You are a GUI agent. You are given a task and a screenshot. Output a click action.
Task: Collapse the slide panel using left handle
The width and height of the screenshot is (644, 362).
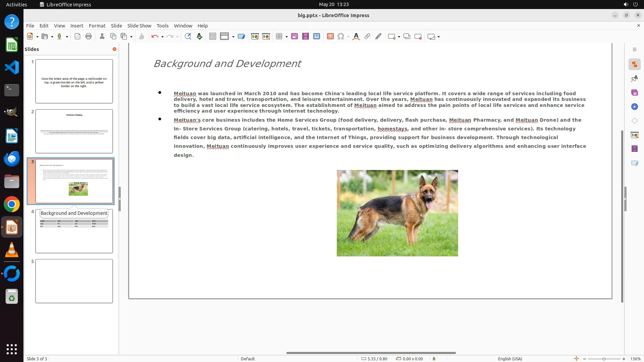119,199
